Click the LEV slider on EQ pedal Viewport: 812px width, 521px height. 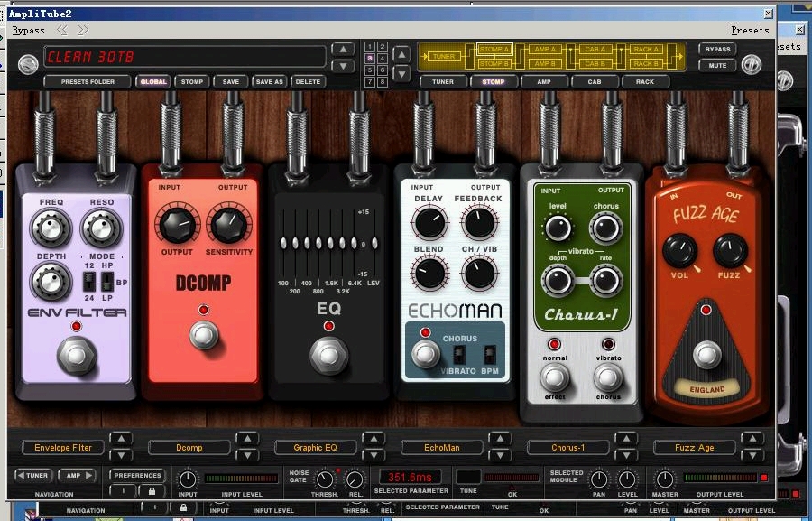pyautogui.click(x=374, y=243)
